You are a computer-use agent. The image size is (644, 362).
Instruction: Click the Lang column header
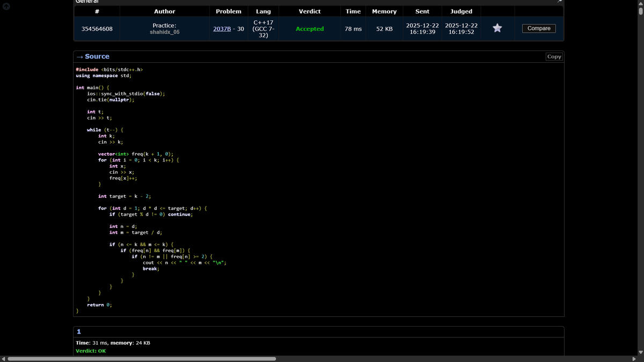click(x=263, y=11)
